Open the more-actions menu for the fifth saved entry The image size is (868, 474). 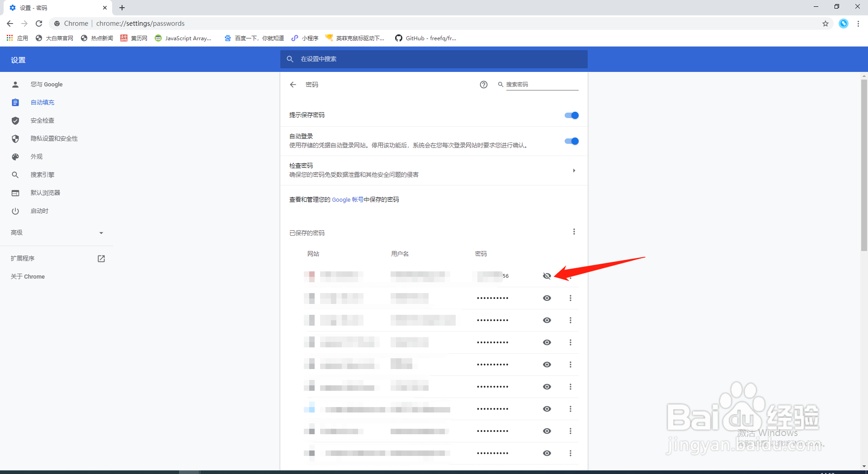point(571,365)
